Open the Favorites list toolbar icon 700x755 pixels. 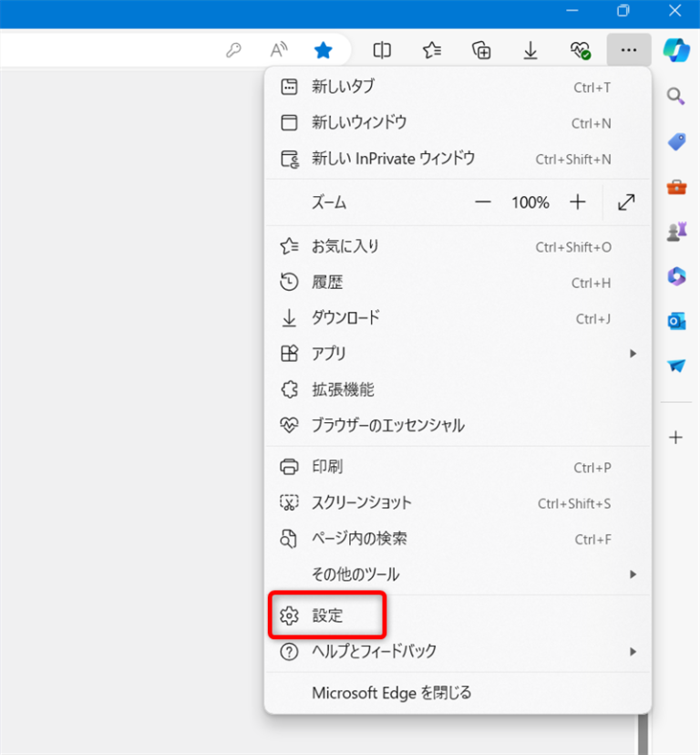pyautogui.click(x=432, y=49)
